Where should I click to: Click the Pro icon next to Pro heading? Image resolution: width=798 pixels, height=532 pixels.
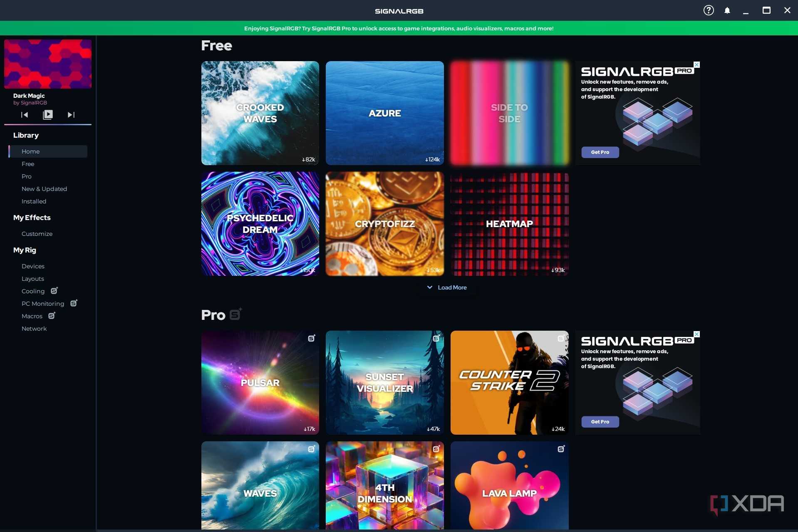tap(235, 314)
